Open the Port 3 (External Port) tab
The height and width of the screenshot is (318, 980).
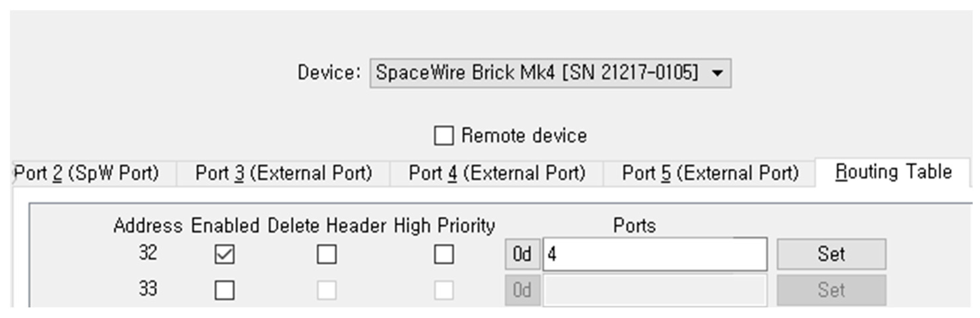click(284, 173)
